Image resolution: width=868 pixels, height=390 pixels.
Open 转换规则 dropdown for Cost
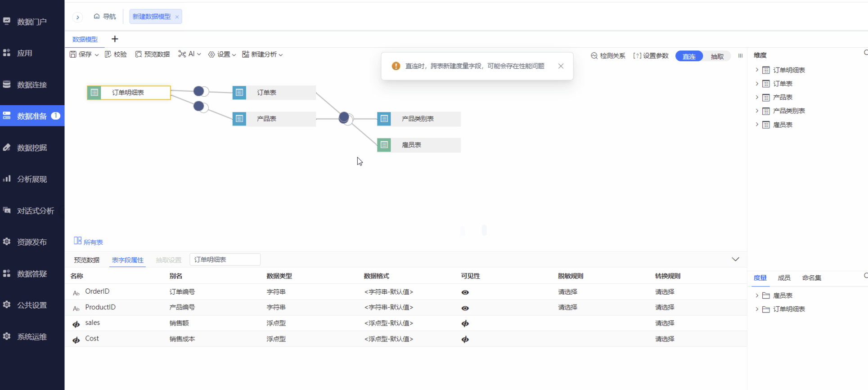click(x=665, y=339)
